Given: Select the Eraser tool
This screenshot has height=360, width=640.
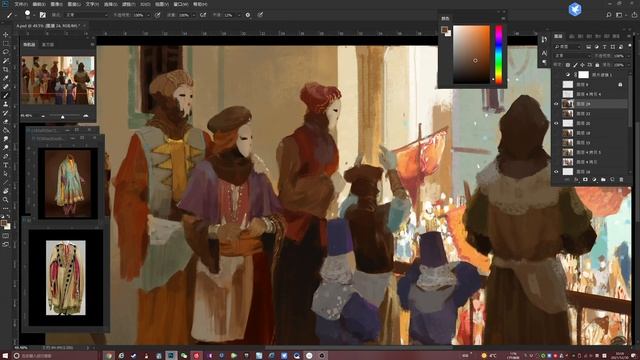Looking at the screenshot, I should (6, 121).
